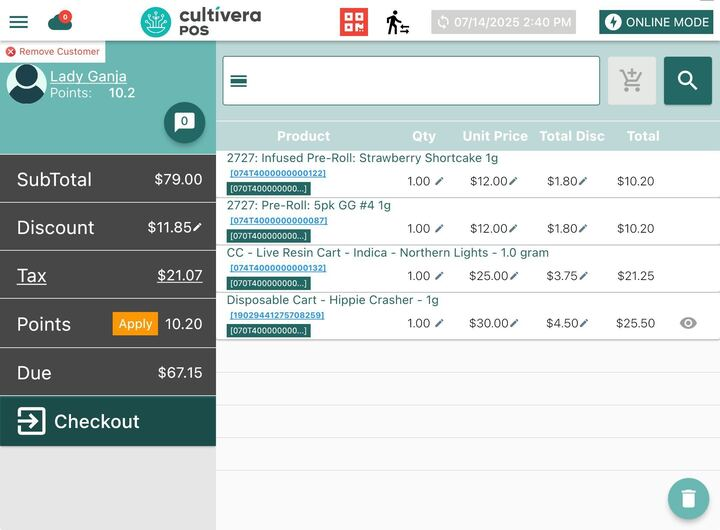Click the Due $67.15 row
Viewport: 720px width, 530px height.
pos(108,372)
